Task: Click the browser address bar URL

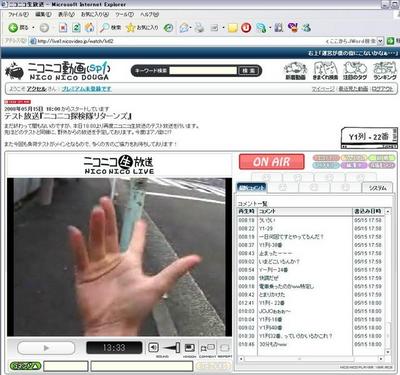Action: [75, 41]
